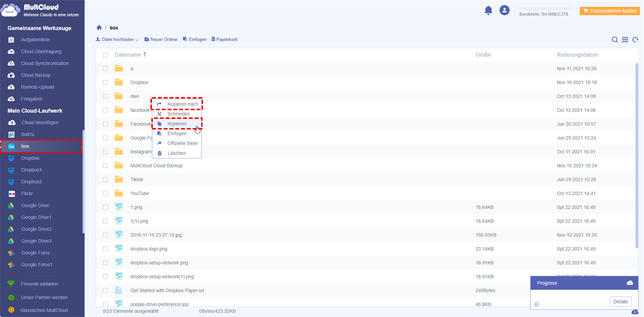The image size is (644, 317).
Task: Open Aufgabenliste in sidebar
Action: click(35, 40)
